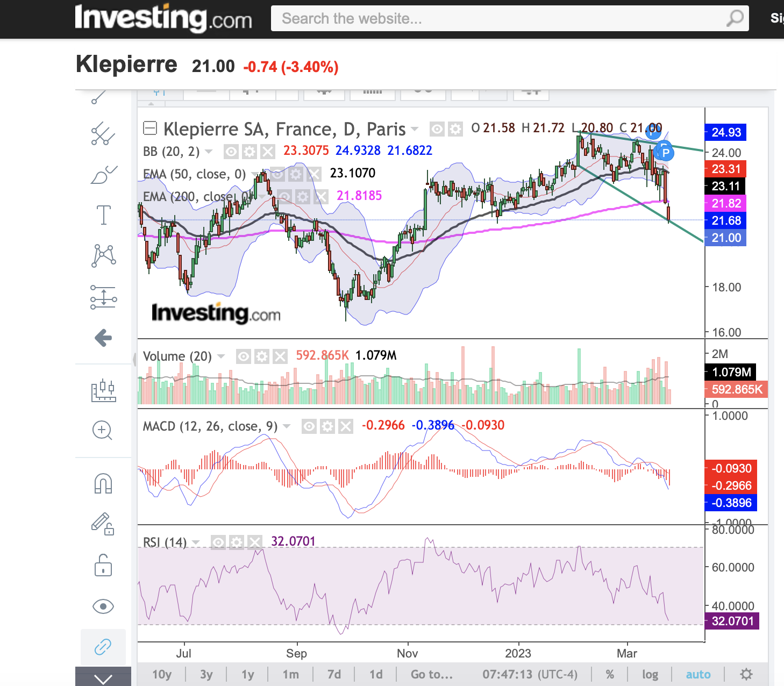Open Klepierre SA series settings gear
Screen dimensions: 784x686
(x=455, y=129)
